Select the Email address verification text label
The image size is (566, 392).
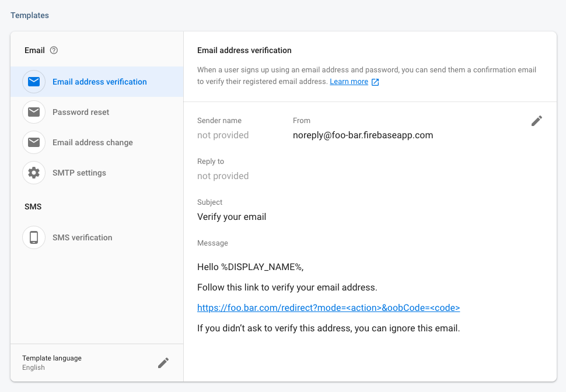click(x=100, y=82)
